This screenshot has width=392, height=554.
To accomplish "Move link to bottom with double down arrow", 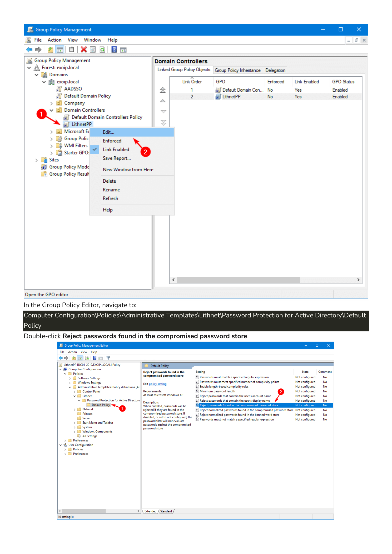I will point(163,123).
